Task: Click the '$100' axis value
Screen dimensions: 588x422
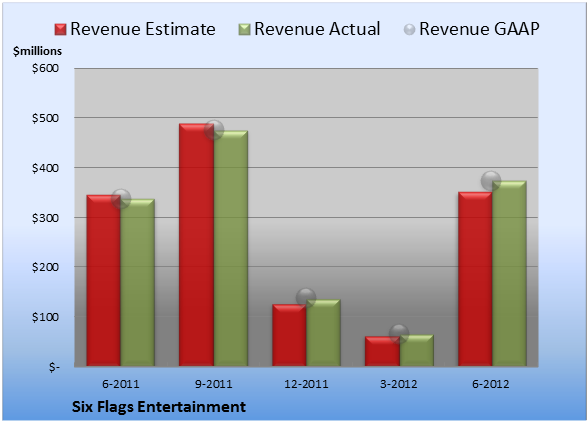Action: click(45, 317)
